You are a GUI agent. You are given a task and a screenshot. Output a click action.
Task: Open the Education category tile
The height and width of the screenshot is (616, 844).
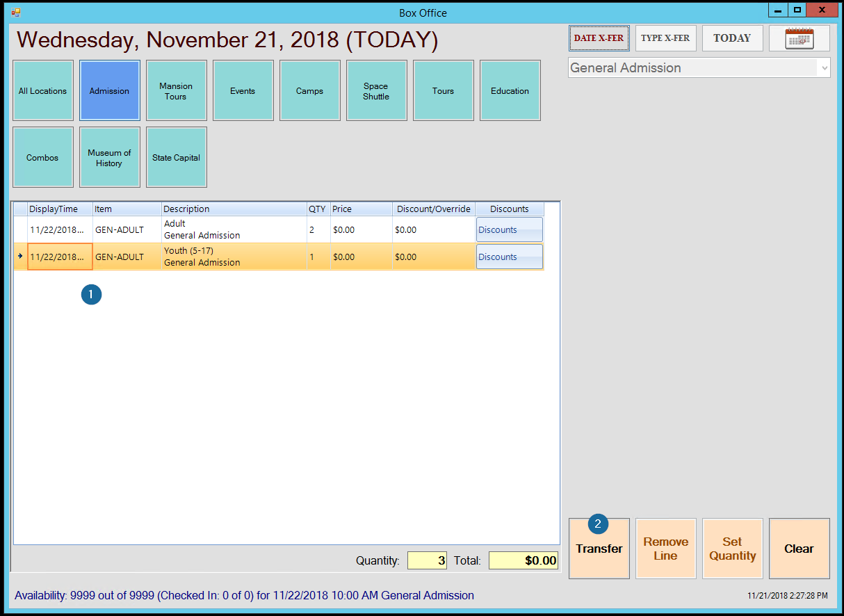pyautogui.click(x=510, y=91)
